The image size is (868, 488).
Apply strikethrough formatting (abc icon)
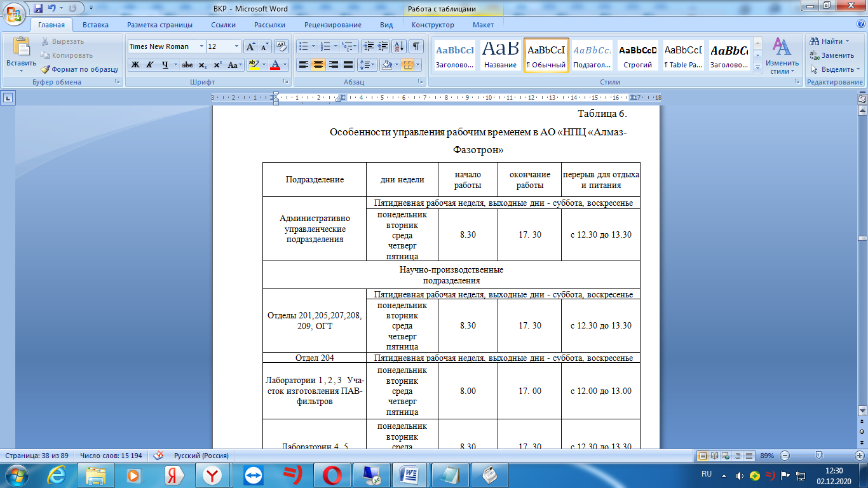pyautogui.click(x=187, y=65)
